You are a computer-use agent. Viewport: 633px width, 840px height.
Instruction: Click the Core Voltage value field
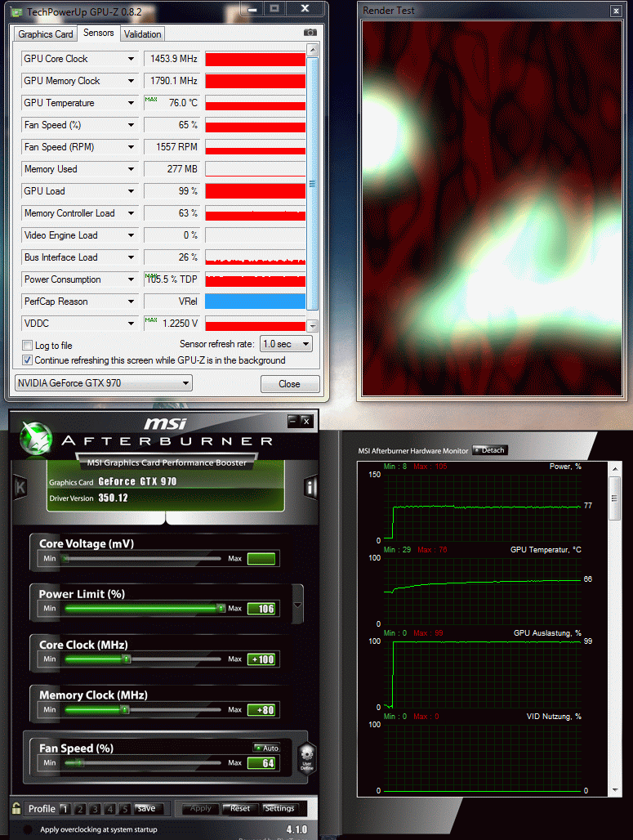coord(261,559)
